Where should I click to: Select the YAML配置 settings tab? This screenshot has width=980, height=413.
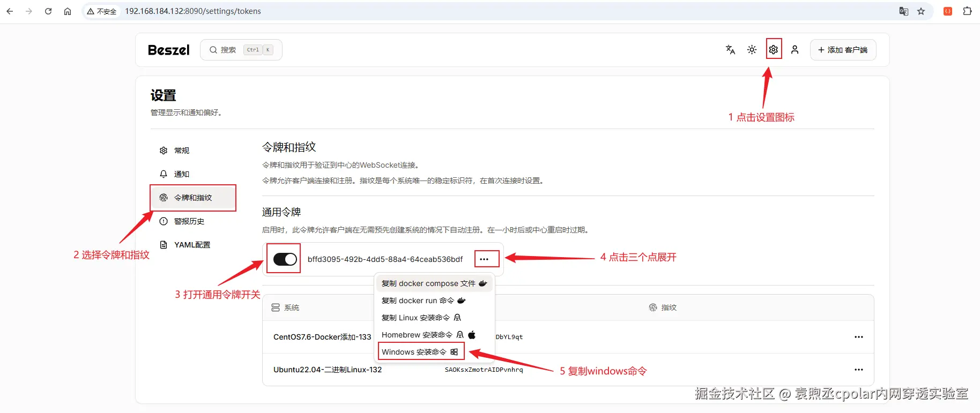[192, 245]
